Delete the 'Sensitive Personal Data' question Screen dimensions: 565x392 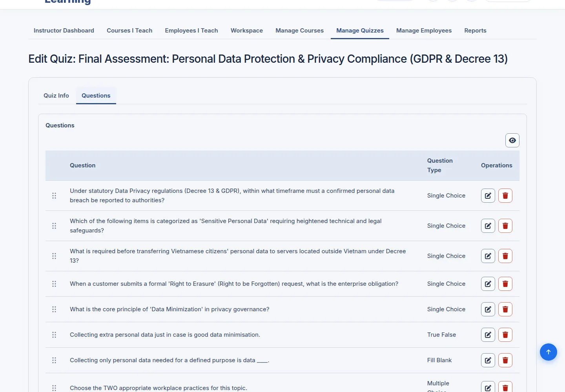505,226
